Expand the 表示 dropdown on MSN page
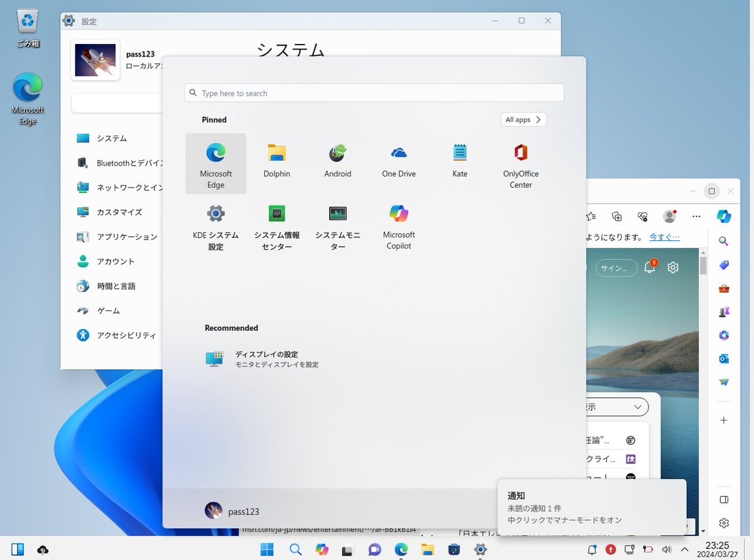 tap(617, 407)
